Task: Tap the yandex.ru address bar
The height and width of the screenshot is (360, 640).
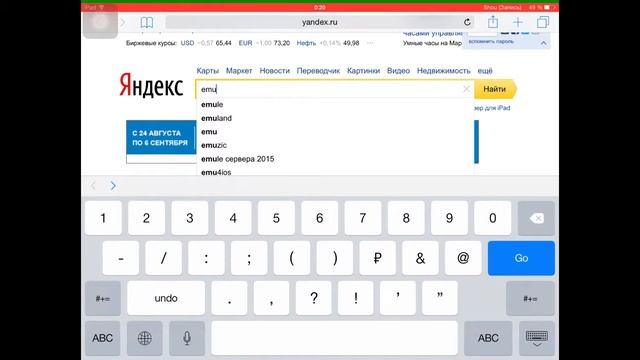Action: [x=320, y=22]
